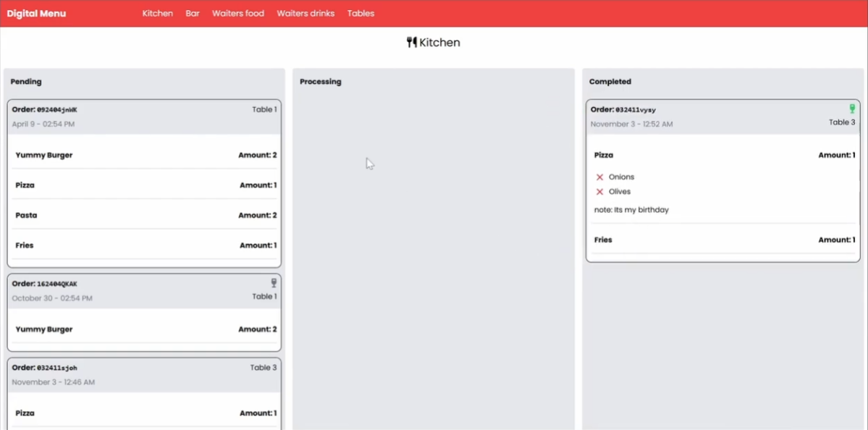Click the fork and knife Kitchen icon
The image size is (868, 430).
(x=411, y=42)
